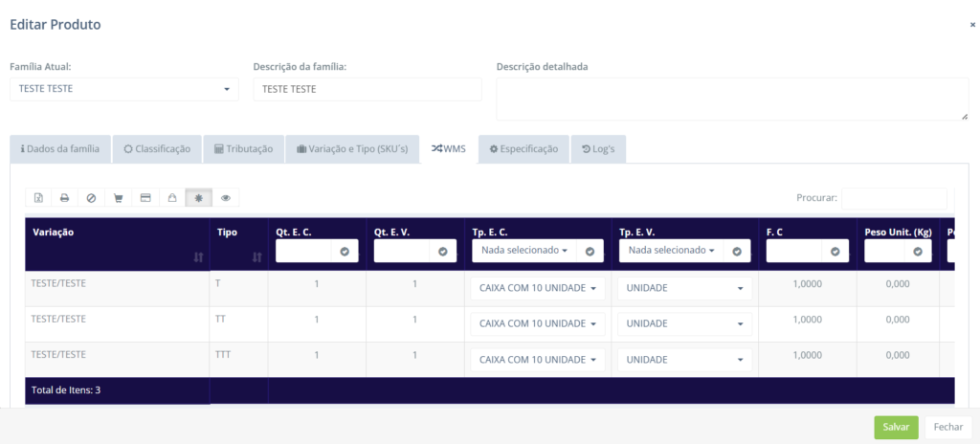The image size is (980, 444).
Task: Sort table by the Variação column
Action: [198, 256]
